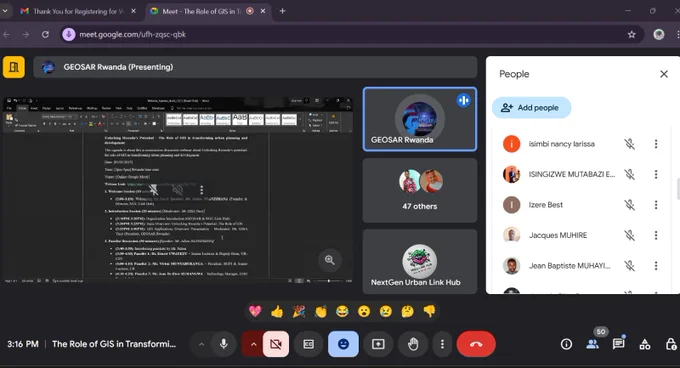
Task: Toggle the emoji reactions button
Action: tap(343, 344)
